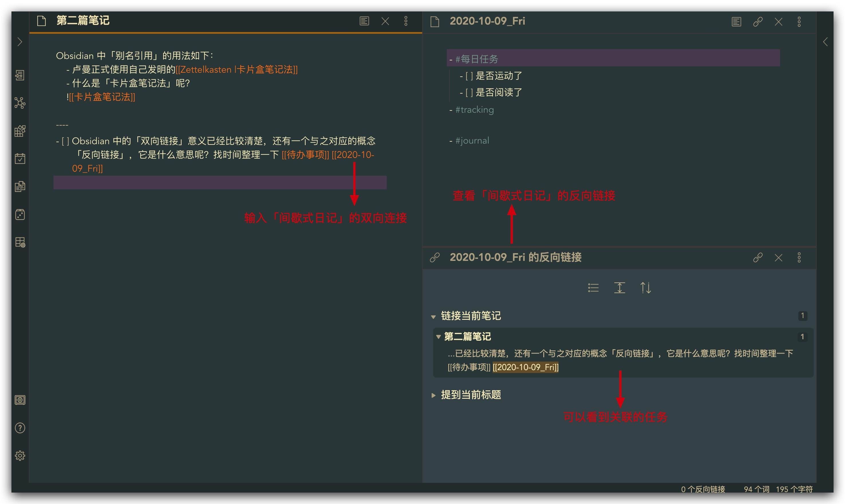Open the graph view from the left sidebar
The image size is (845, 504).
(x=19, y=104)
